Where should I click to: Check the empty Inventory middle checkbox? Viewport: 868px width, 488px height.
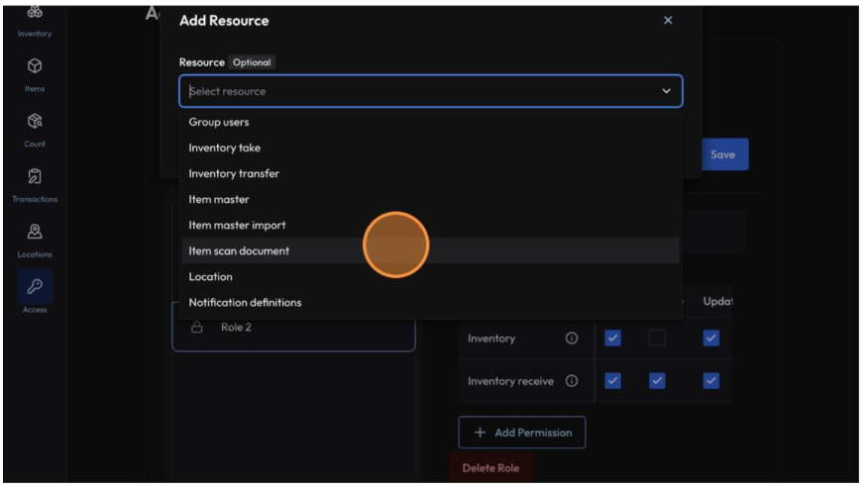point(657,339)
